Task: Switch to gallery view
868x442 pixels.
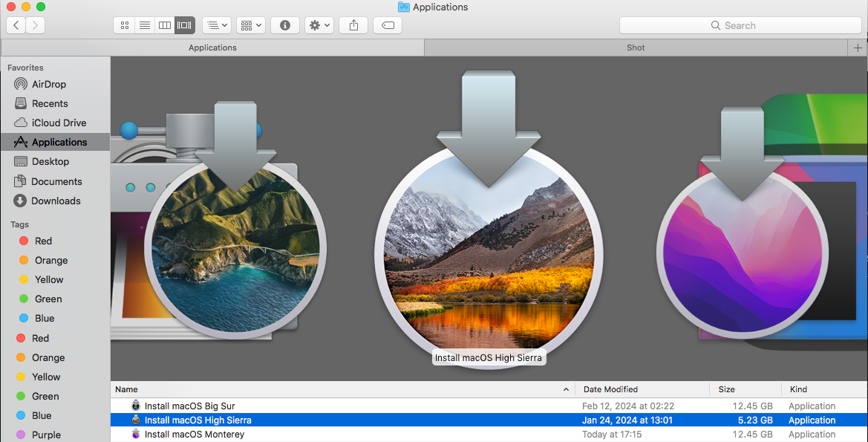Action: coord(184,25)
